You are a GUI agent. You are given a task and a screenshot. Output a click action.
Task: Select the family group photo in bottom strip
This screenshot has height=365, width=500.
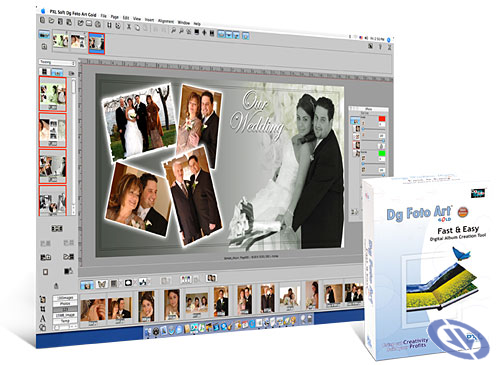tap(197, 304)
